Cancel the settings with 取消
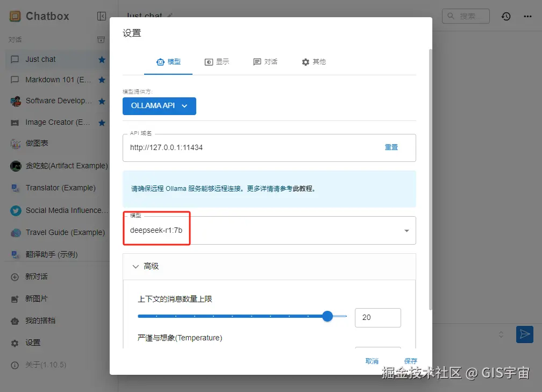The image size is (542, 392). point(372,361)
